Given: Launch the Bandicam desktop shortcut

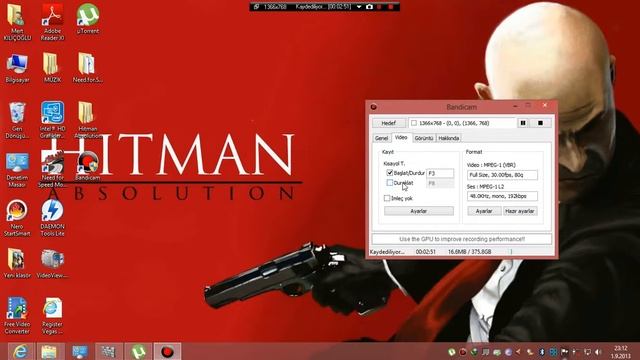Looking at the screenshot, I should pos(87,166).
